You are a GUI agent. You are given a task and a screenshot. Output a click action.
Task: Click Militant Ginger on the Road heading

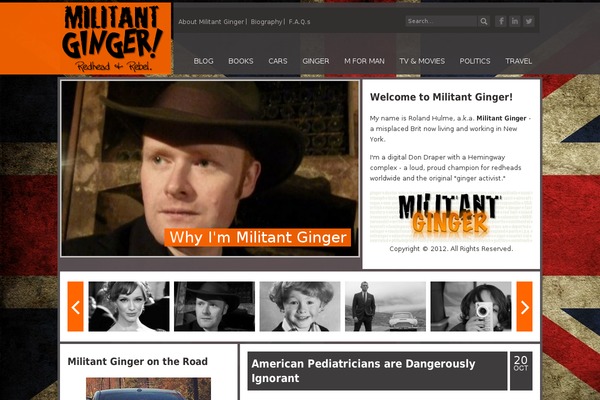click(x=138, y=361)
